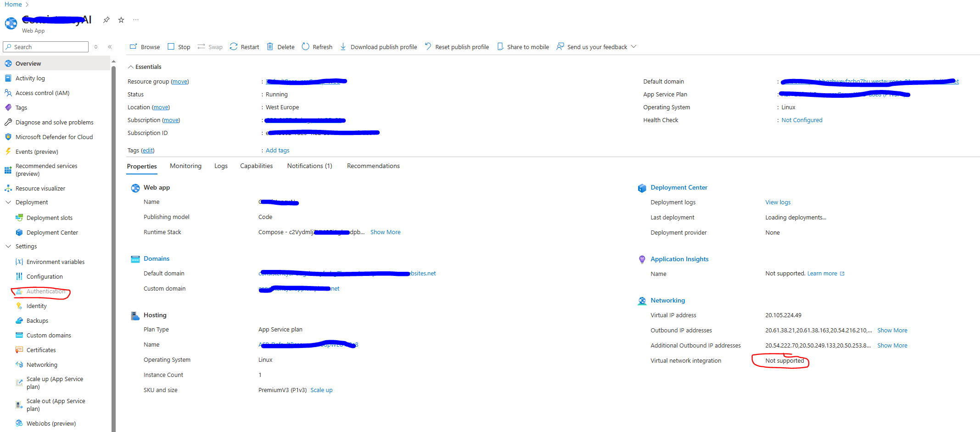
Task: Switch to the Monitoring tab
Action: [185, 166]
